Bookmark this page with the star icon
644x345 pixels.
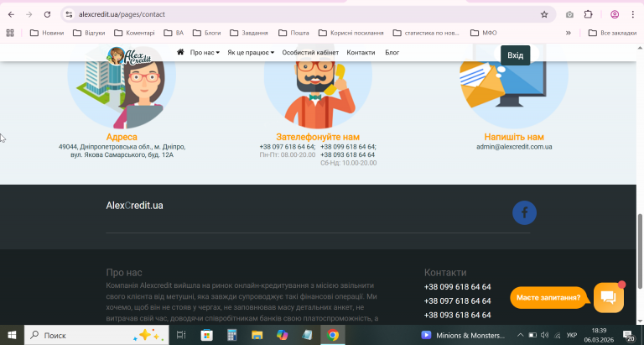pyautogui.click(x=544, y=14)
